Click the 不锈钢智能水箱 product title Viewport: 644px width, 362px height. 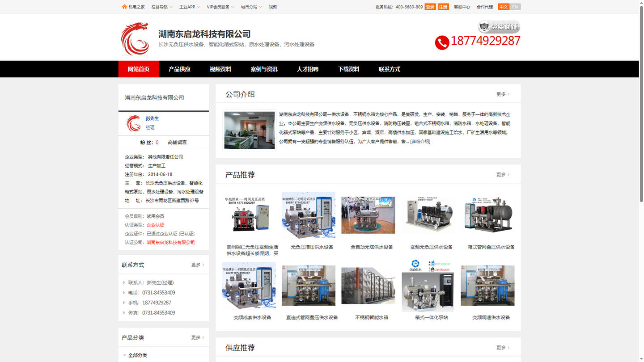point(372,317)
